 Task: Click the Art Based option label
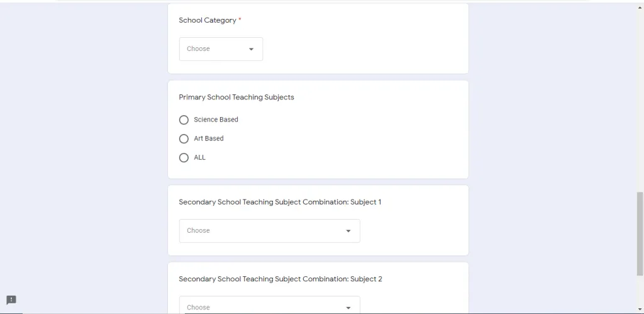tap(209, 138)
